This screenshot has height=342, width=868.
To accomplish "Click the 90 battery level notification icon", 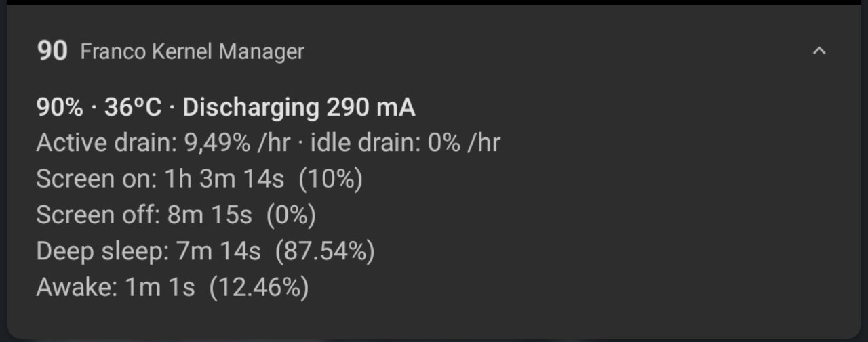I will coord(52,51).
